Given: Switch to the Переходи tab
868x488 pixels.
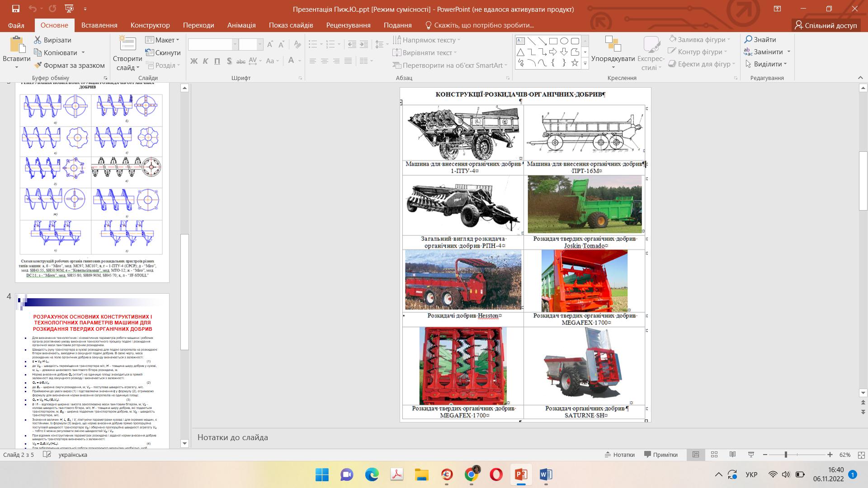Looking at the screenshot, I should point(198,25).
